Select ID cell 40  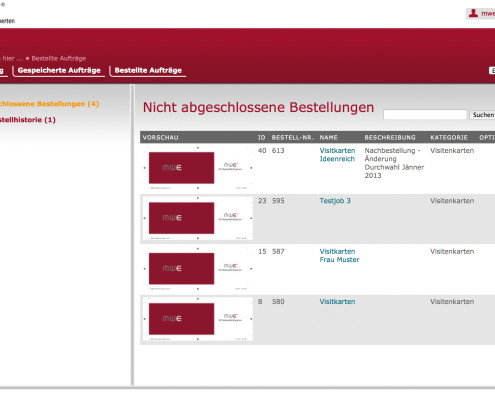(x=262, y=151)
